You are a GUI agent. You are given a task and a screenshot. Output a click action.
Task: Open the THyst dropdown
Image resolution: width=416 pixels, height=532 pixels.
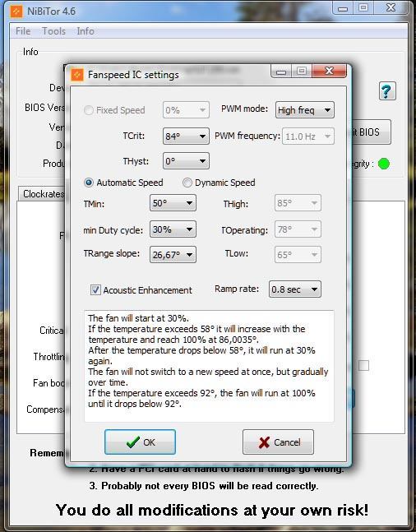click(186, 161)
